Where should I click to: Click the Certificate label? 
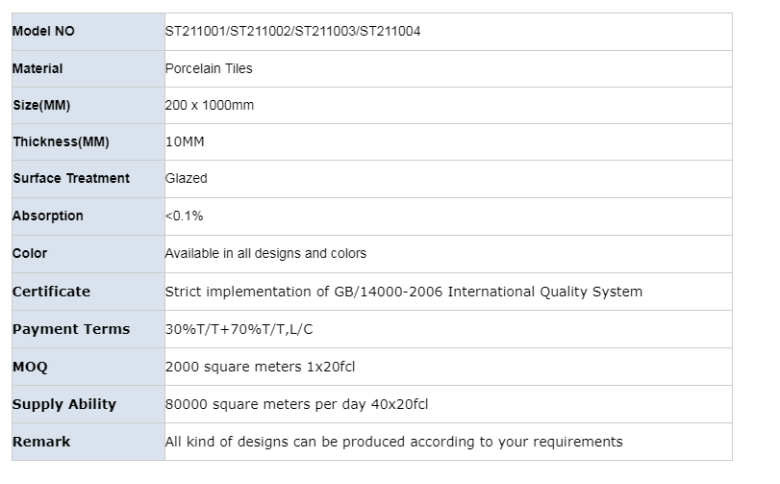coord(51,292)
